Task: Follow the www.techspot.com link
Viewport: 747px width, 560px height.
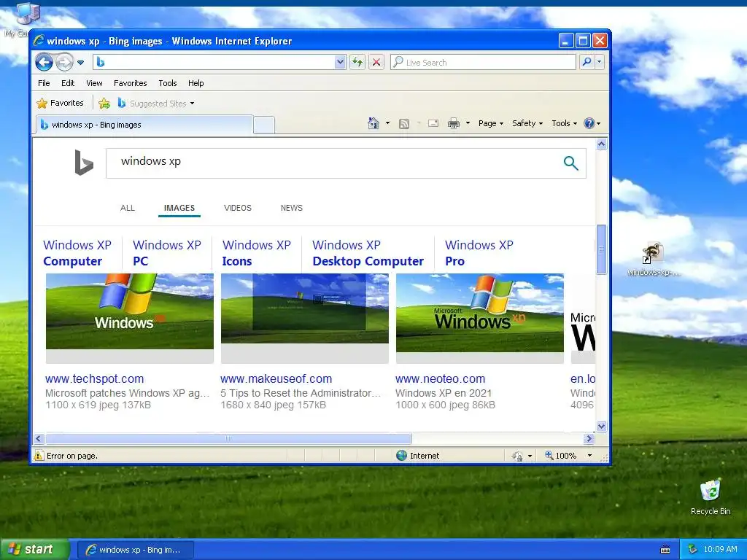Action: (94, 379)
